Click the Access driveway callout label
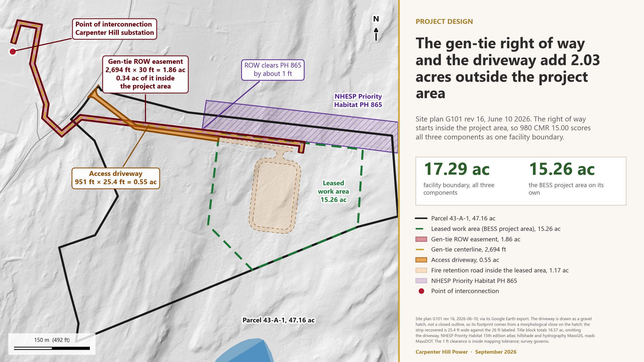The height and width of the screenshot is (362, 644). (116, 178)
